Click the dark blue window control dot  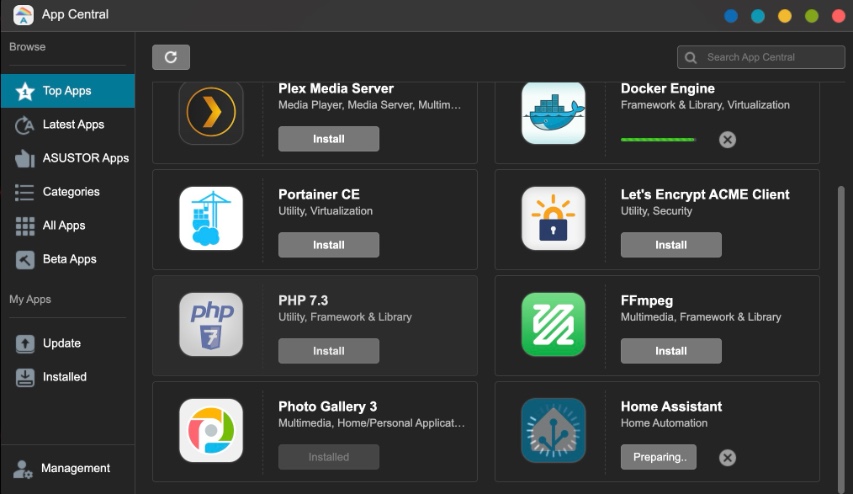tap(731, 16)
